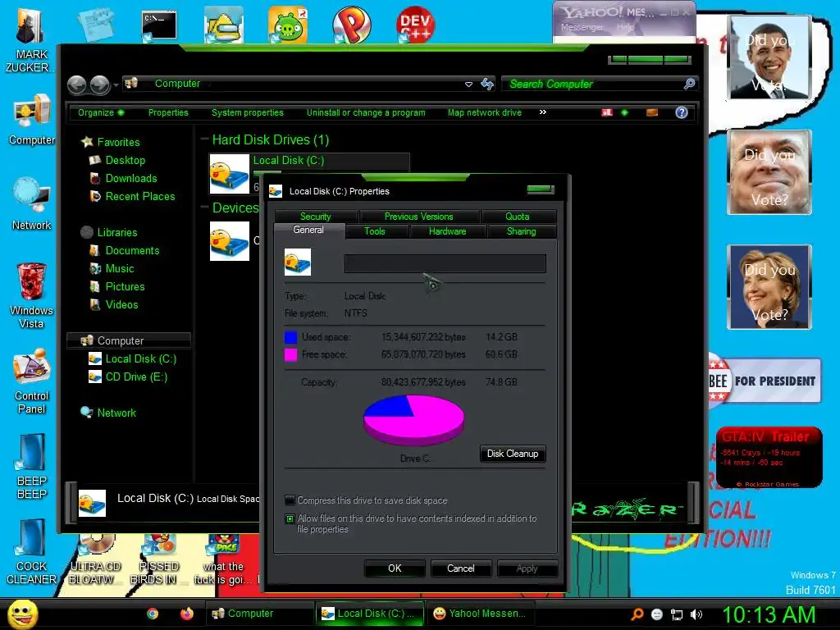
Task: Click the GTA:IV Trailer countdown gadget
Action: click(x=769, y=457)
